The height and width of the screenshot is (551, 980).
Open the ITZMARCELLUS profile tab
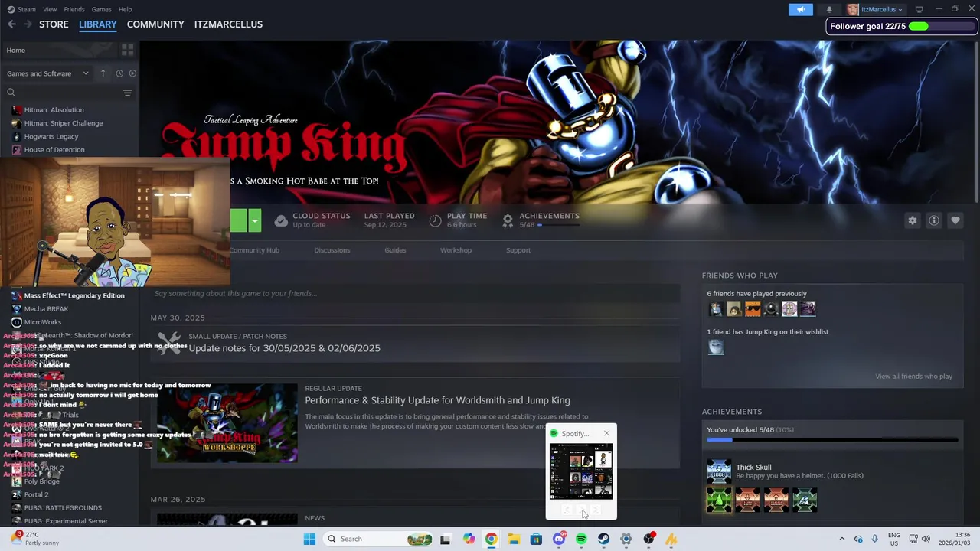[228, 24]
